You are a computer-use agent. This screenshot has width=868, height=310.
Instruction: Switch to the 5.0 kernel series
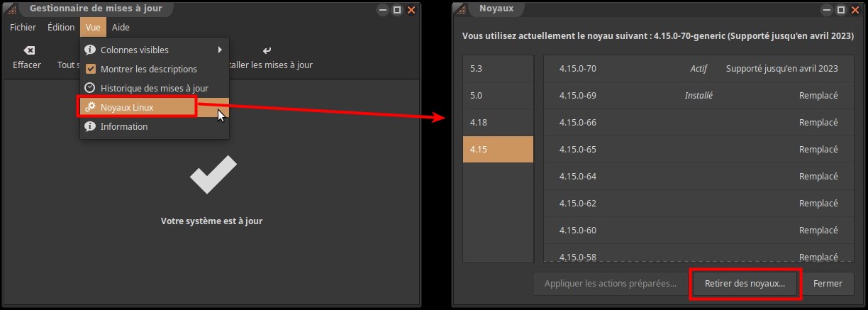click(x=497, y=96)
